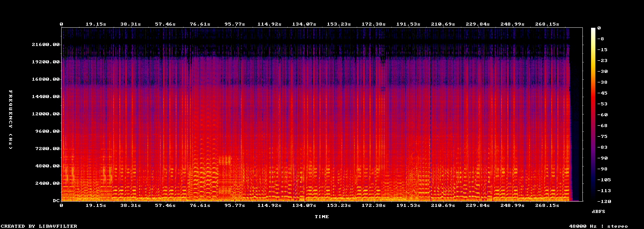Click the TIME axis title
This screenshot has width=644, height=229.
click(x=322, y=216)
